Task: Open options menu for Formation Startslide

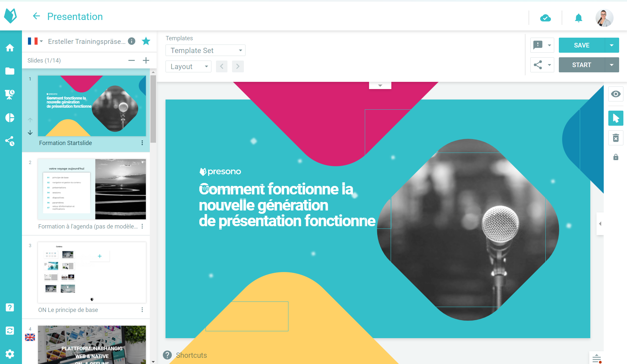Action: pos(142,143)
